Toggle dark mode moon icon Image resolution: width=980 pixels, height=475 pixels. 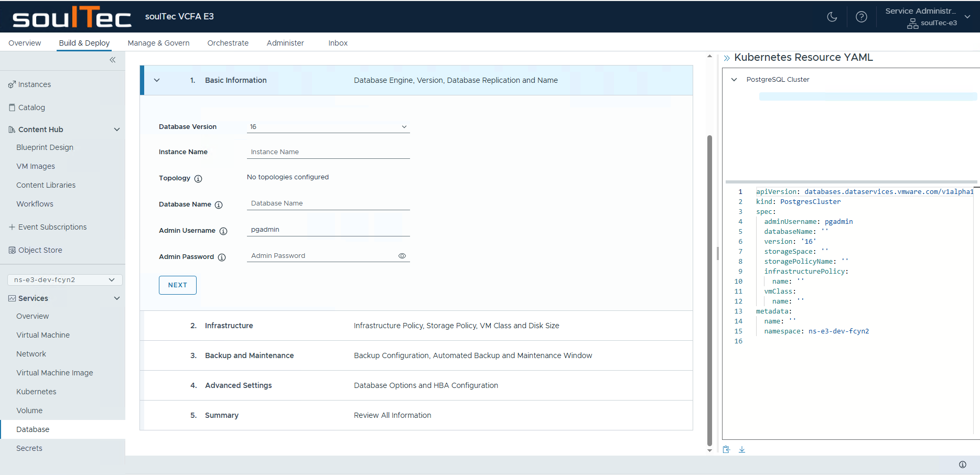coord(832,17)
